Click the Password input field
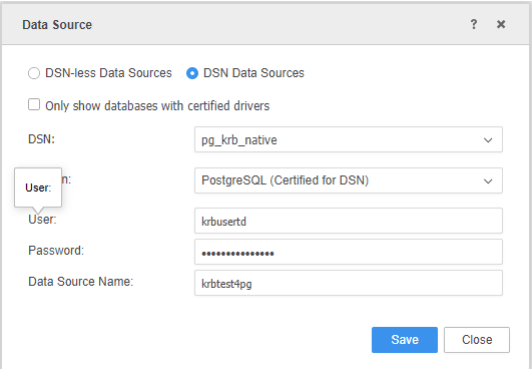 [x=348, y=252]
